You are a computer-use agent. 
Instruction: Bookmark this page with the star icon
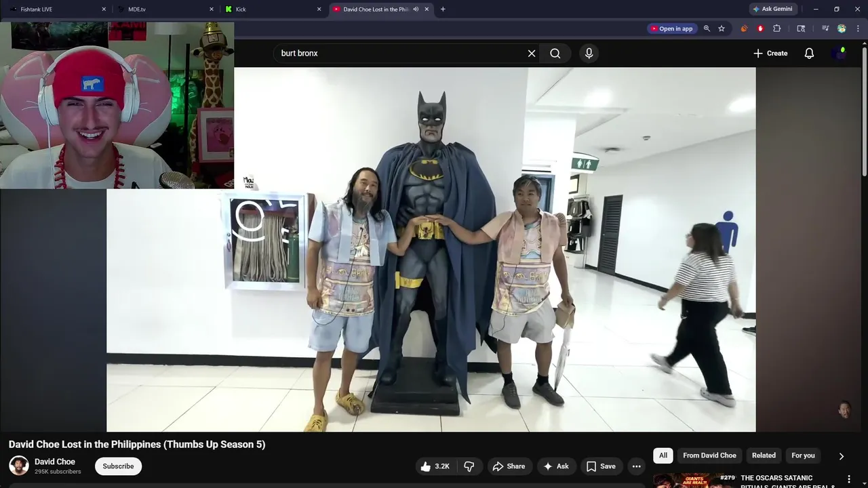pyautogui.click(x=722, y=28)
